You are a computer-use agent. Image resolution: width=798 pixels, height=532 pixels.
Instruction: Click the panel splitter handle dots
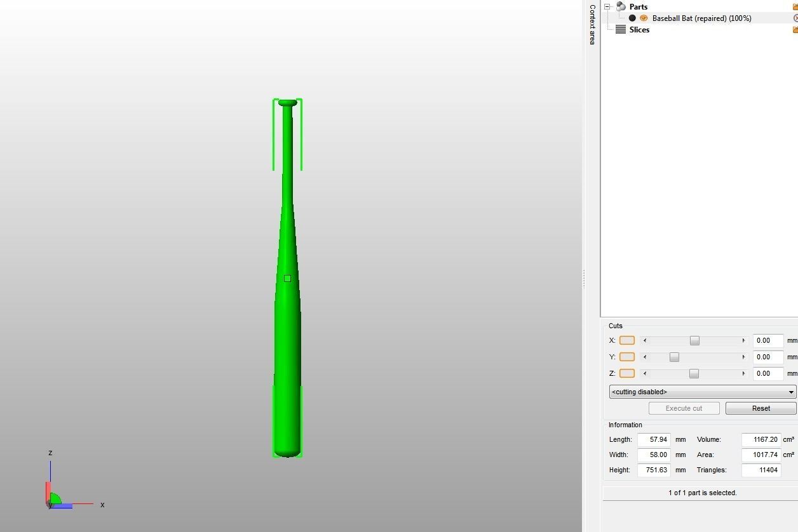point(584,278)
